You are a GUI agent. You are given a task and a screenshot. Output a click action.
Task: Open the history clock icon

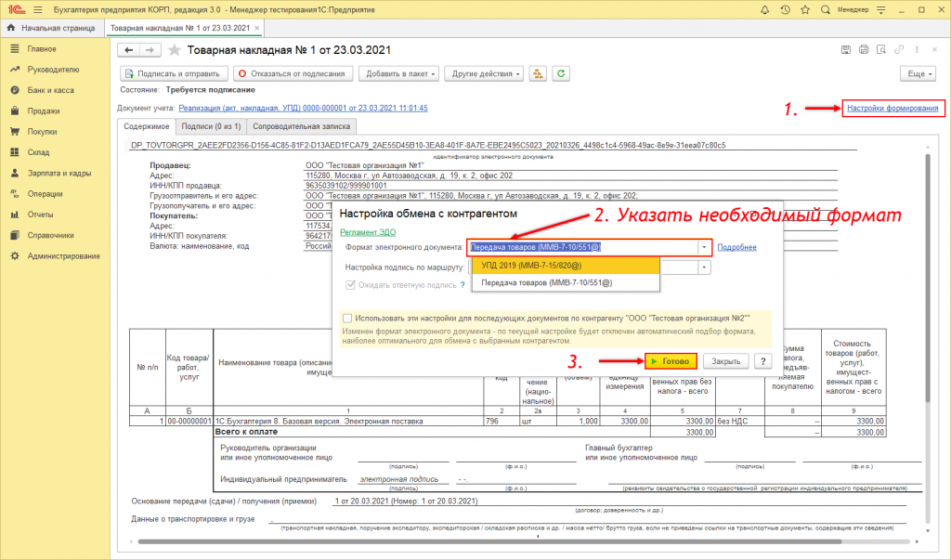(786, 9)
